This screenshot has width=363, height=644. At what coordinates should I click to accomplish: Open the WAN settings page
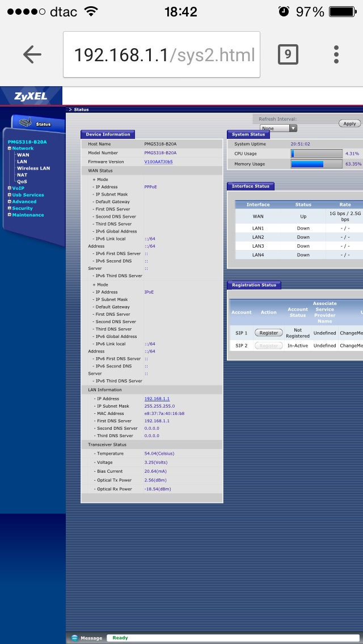(x=23, y=155)
